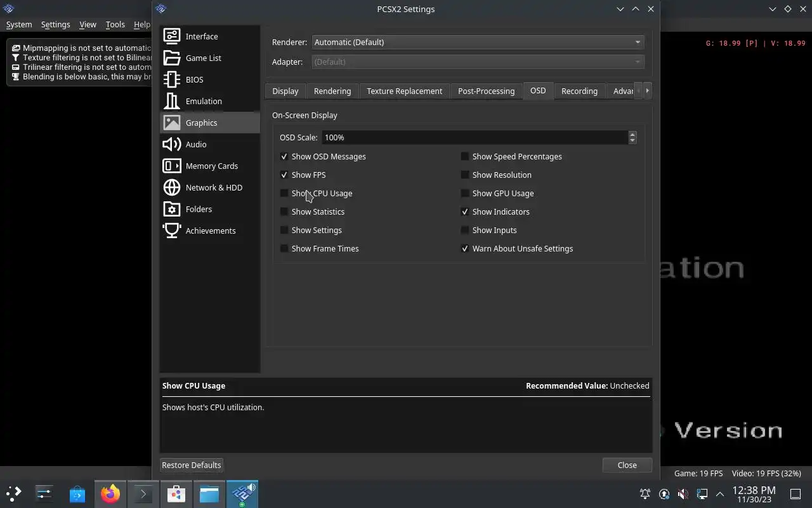Screen dimensions: 812x508
Task: Enable Show Speed Percentages checkbox
Action: 465,156
